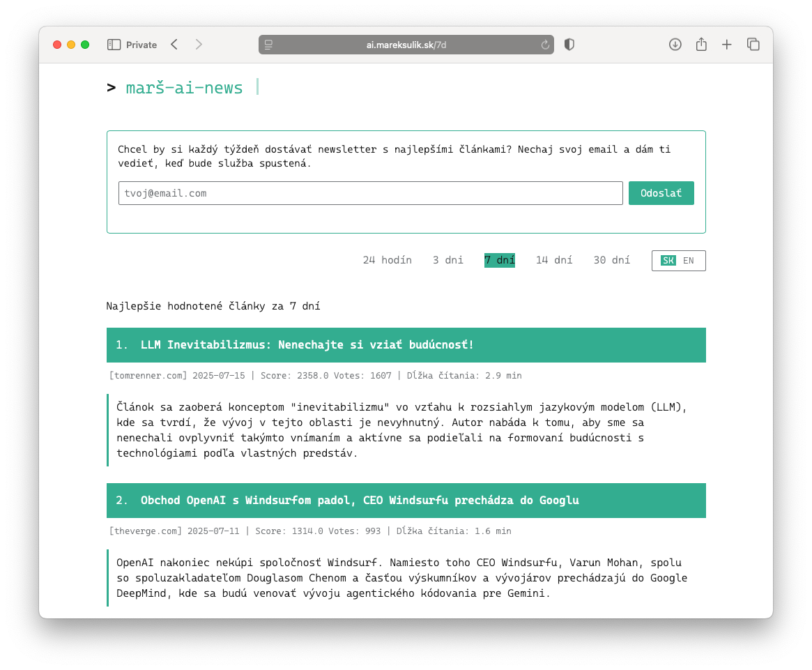Switch language to EN
Image resolution: width=812 pixels, height=670 pixels.
click(x=688, y=261)
